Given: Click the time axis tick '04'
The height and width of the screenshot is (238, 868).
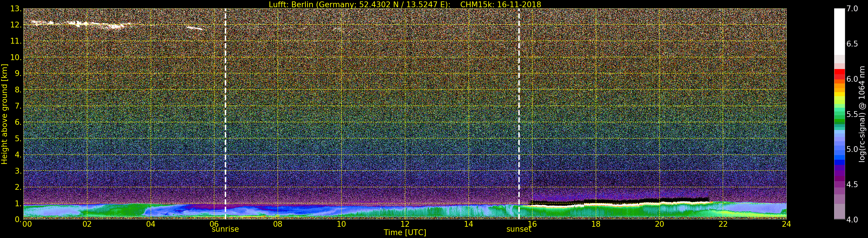Looking at the screenshot, I should 151,224.
